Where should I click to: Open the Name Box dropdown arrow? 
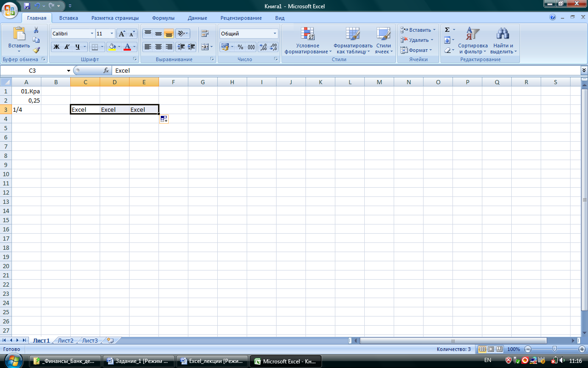68,71
